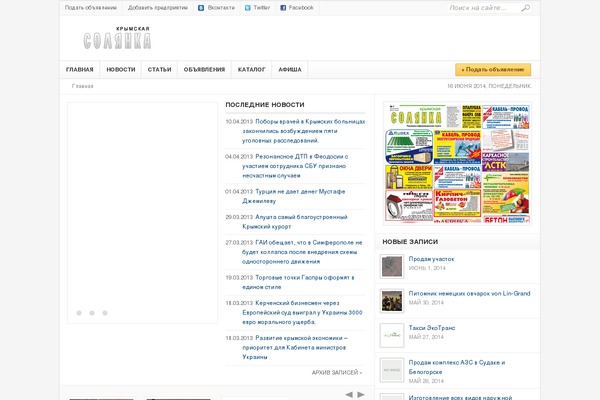Click the Главная breadcrumb link
Viewport: 600px width, 400px height.
pos(83,86)
